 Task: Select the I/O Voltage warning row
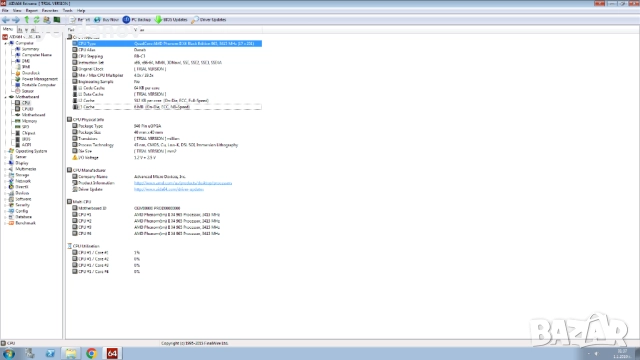[x=167, y=158]
